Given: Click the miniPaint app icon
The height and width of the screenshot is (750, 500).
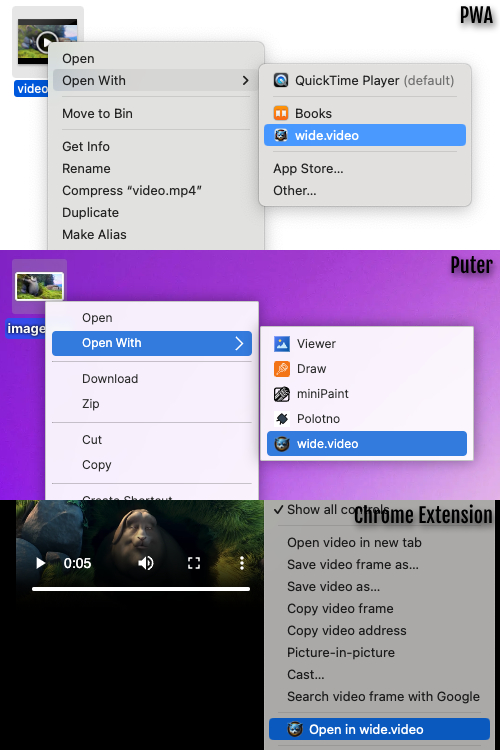Looking at the screenshot, I should [282, 394].
